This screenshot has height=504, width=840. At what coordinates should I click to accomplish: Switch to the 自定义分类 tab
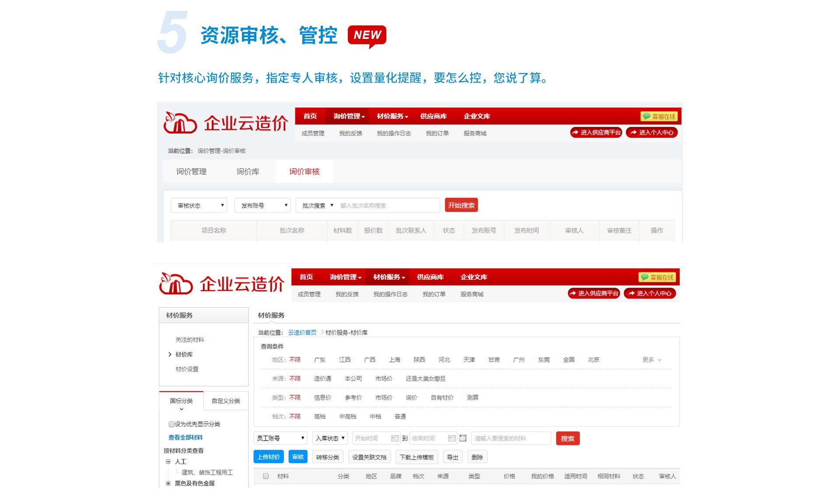tap(226, 401)
